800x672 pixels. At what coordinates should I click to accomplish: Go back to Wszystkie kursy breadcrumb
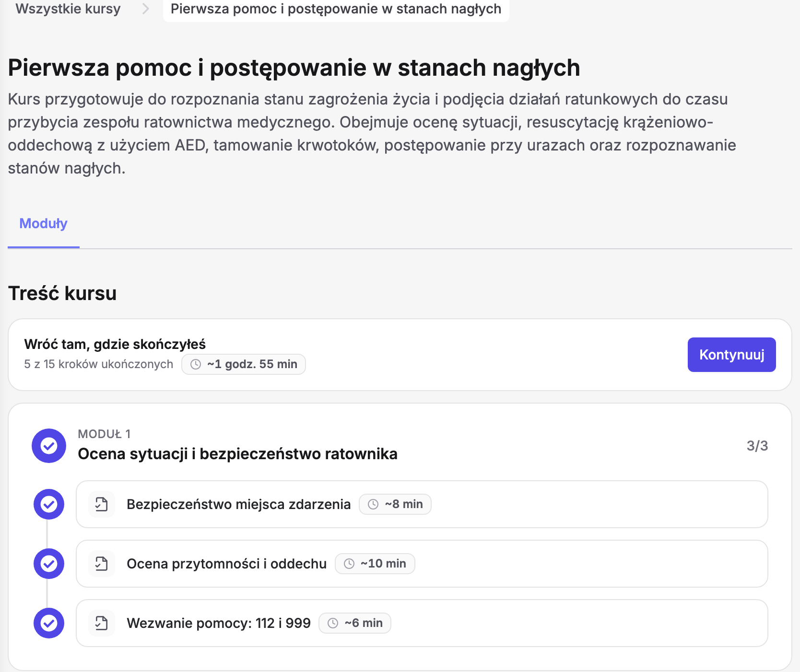point(68,9)
